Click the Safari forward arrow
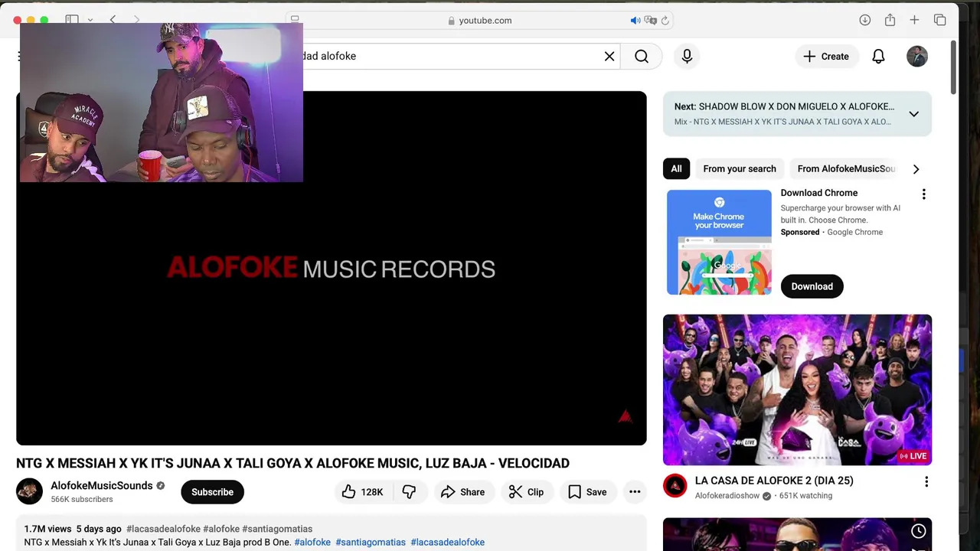This screenshot has width=980, height=551. tap(136, 20)
